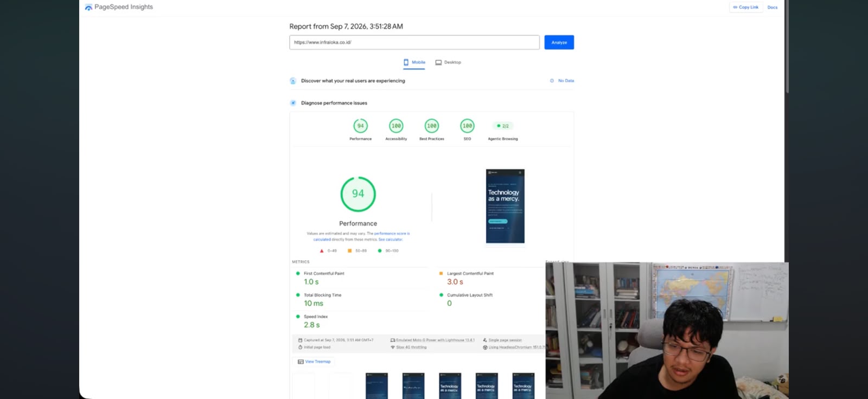Select the SEO 100 score gauge
Screen dimensions: 868x399
(467, 126)
